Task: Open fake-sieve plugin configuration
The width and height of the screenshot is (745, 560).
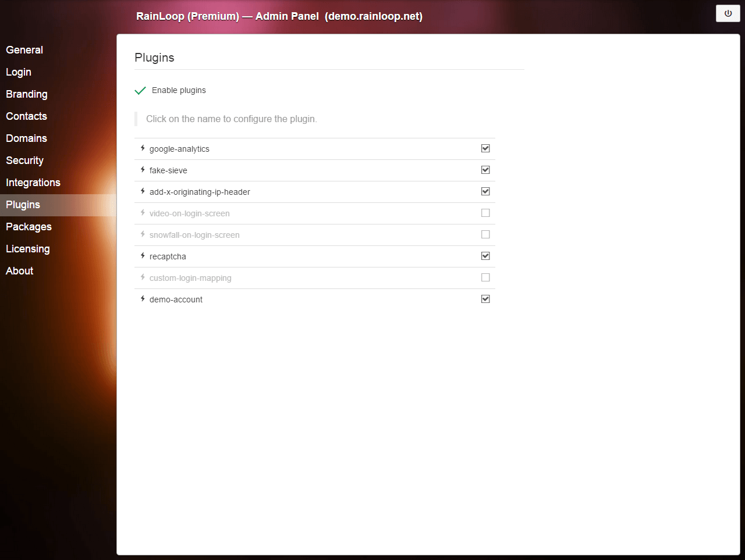Action: point(168,170)
